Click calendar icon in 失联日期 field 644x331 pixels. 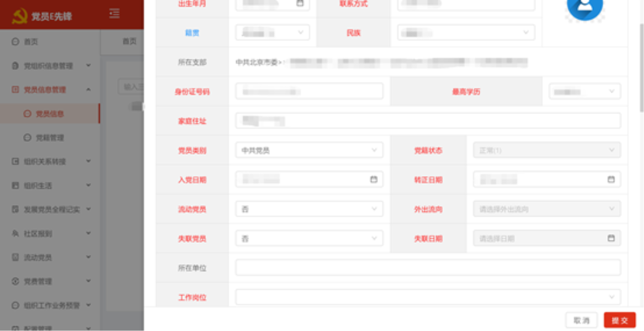(611, 238)
